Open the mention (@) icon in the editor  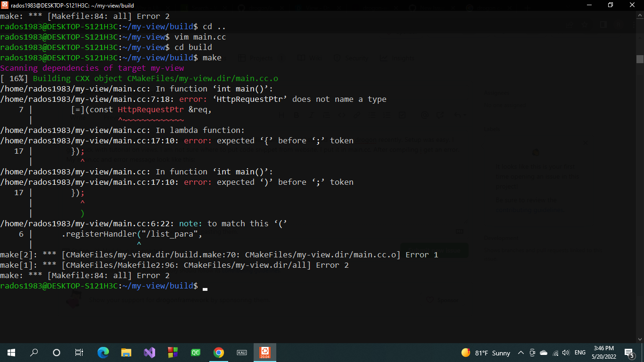pos(424,115)
